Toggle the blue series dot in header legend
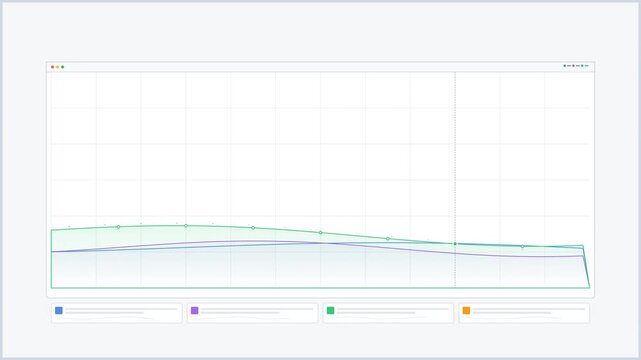641x360 pixels. [x=565, y=66]
